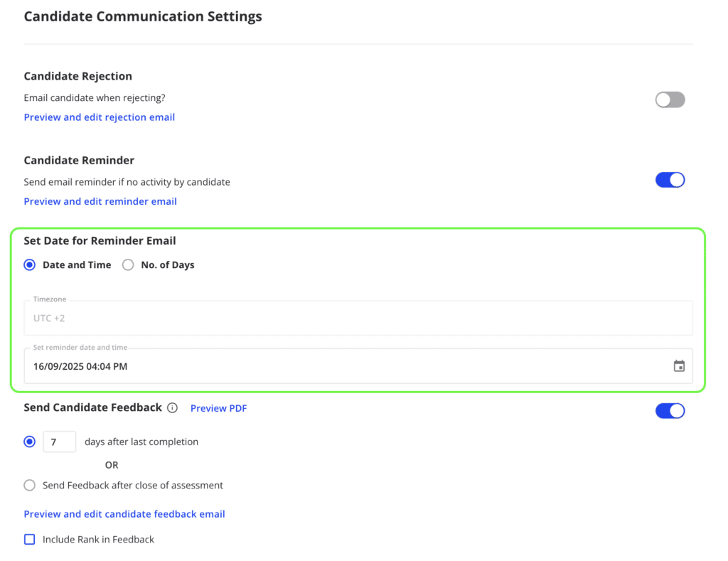Screen dimensions: 728x561
Task: Disable the Send Candidate Feedback toggle
Action: [670, 411]
